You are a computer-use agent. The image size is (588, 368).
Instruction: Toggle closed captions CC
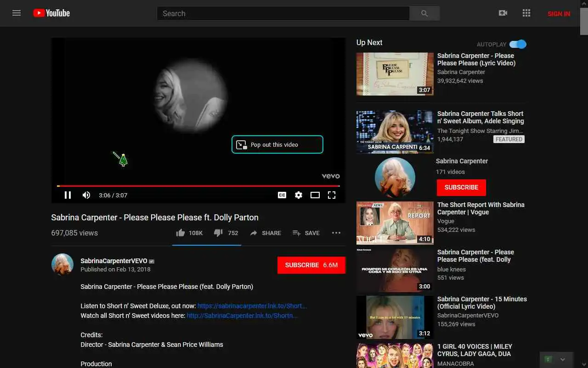click(282, 195)
